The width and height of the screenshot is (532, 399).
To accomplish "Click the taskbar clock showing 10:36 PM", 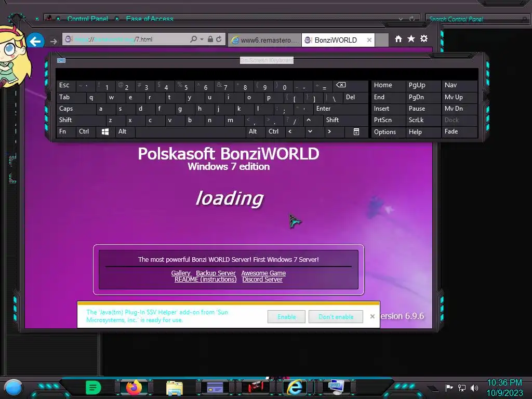I will coord(504,388).
